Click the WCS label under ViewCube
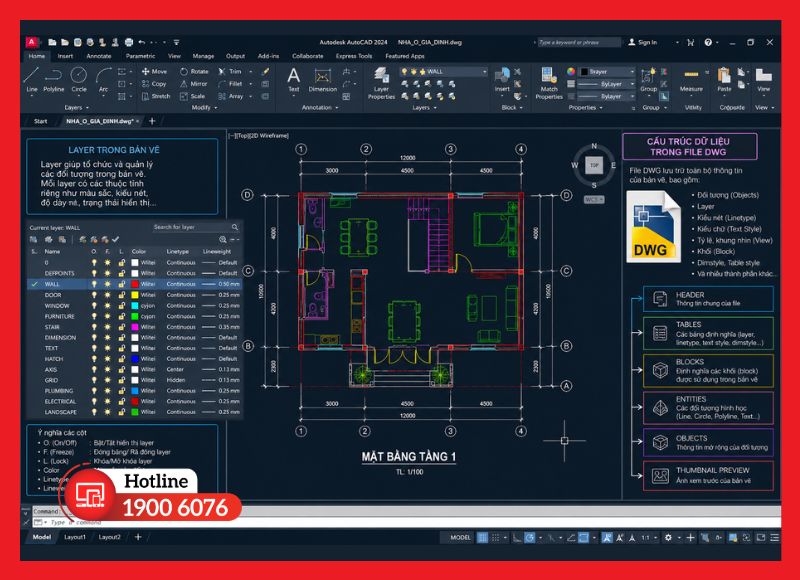The width and height of the screenshot is (800, 580). pyautogui.click(x=594, y=199)
